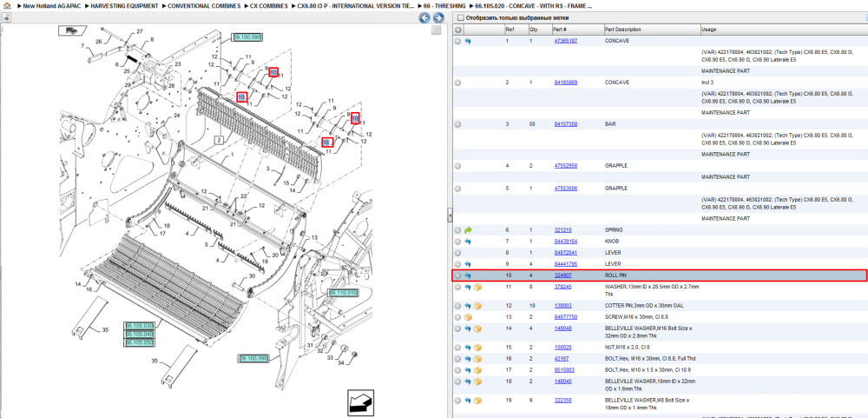868x418 pixels.
Task: Click the blue arrow icon for ROLL PIN row
Action: 468,275
